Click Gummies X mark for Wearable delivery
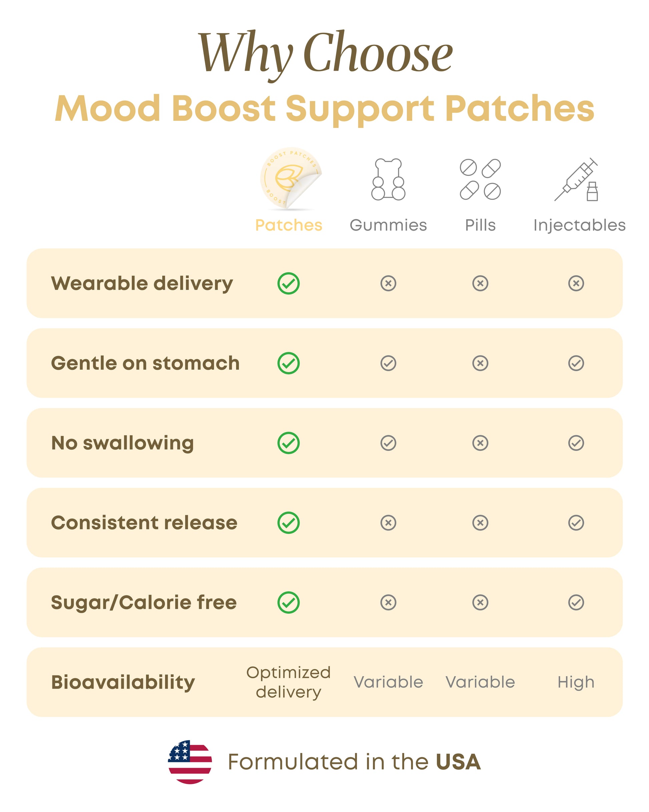The width and height of the screenshot is (649, 812). [x=388, y=283]
